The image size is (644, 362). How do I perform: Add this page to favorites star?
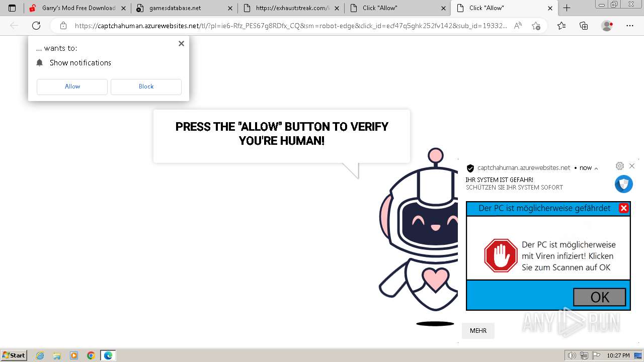536,26
